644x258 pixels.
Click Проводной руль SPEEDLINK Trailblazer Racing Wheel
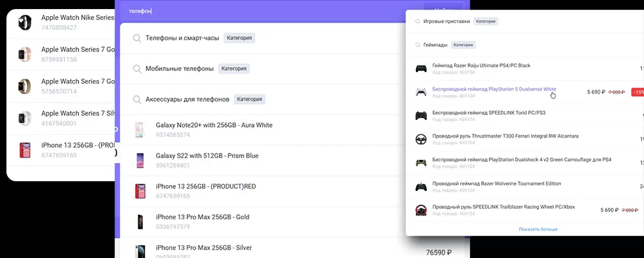point(503,206)
